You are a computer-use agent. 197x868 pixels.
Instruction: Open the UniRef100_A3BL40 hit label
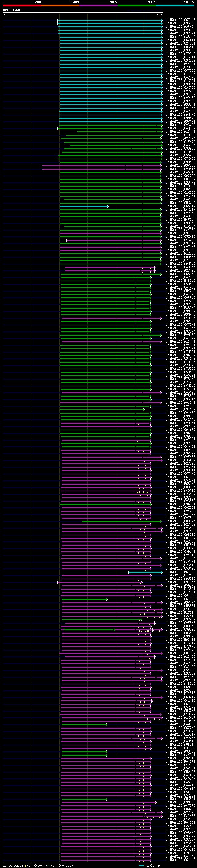point(180,37)
